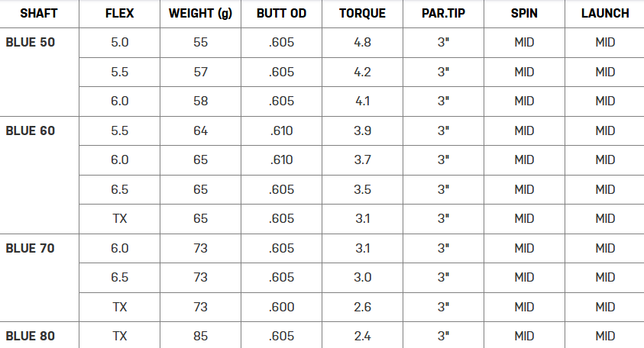Select the weight value 64

click(200, 131)
